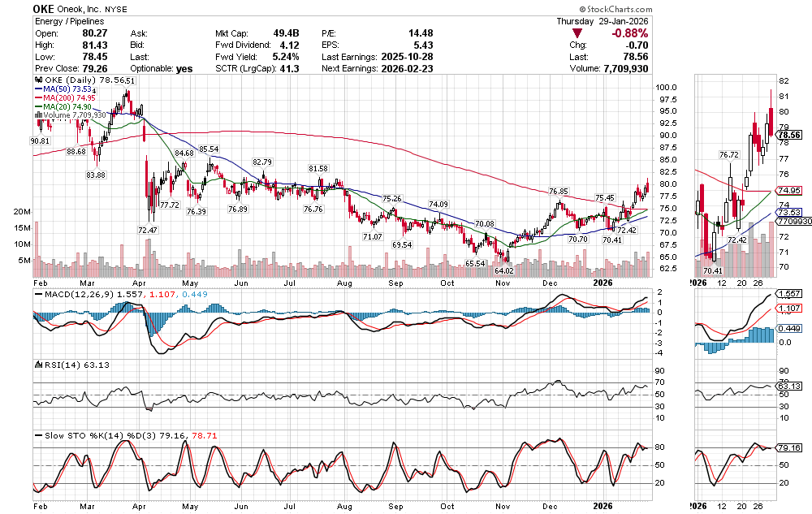Click the Energy / Pipelines sector label
Screen dimensions: 812x514
[x=68, y=22]
